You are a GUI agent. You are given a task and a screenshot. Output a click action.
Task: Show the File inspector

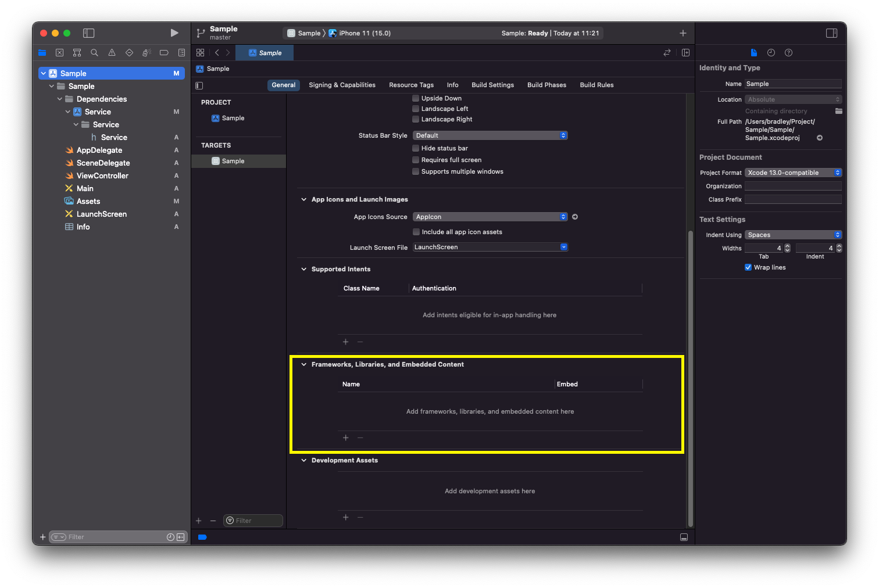point(754,53)
